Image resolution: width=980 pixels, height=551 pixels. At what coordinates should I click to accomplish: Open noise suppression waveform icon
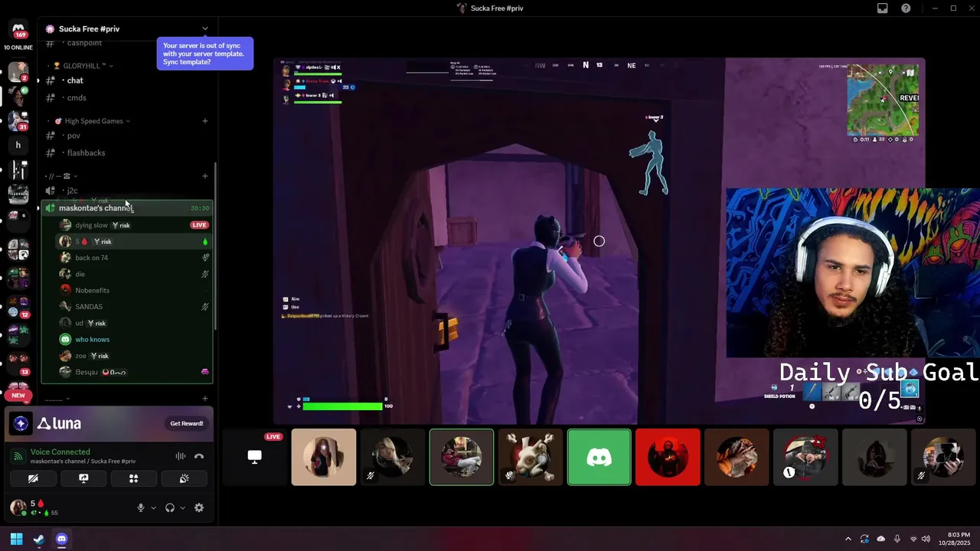point(181,456)
